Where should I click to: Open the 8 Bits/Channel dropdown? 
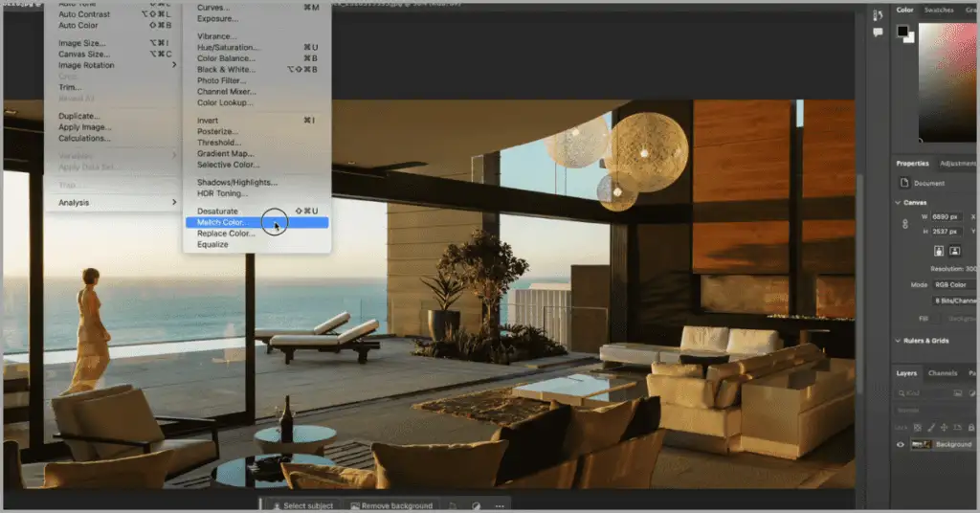click(x=956, y=301)
